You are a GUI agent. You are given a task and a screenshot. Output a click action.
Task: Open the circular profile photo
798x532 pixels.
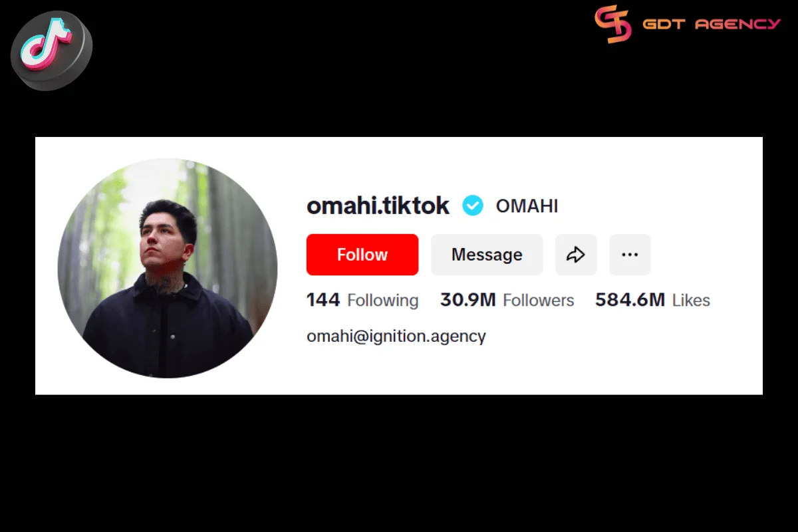coord(168,268)
